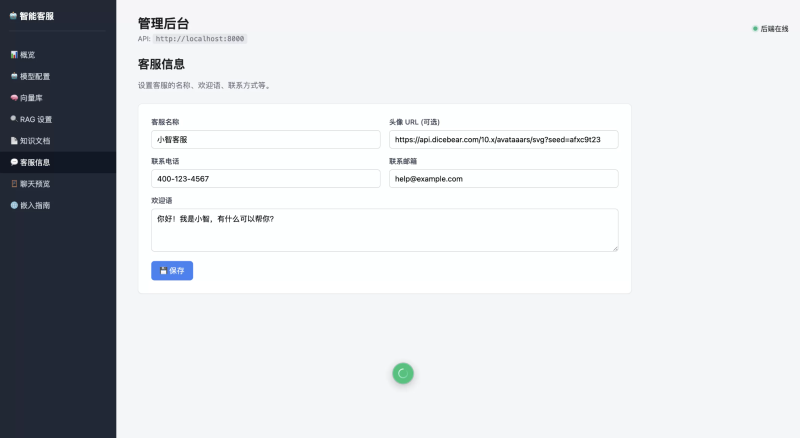Go to 嵌入指南 page
The image size is (800, 438).
[x=58, y=205]
